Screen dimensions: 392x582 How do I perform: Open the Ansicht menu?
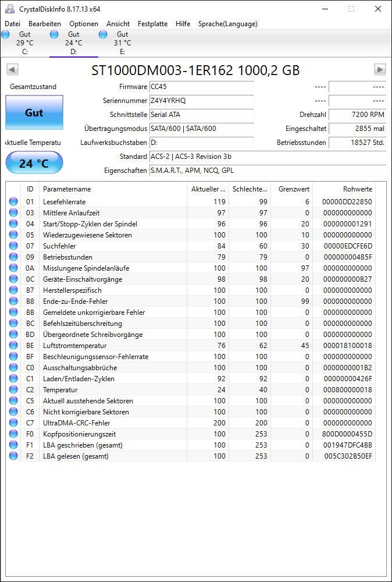[x=118, y=24]
